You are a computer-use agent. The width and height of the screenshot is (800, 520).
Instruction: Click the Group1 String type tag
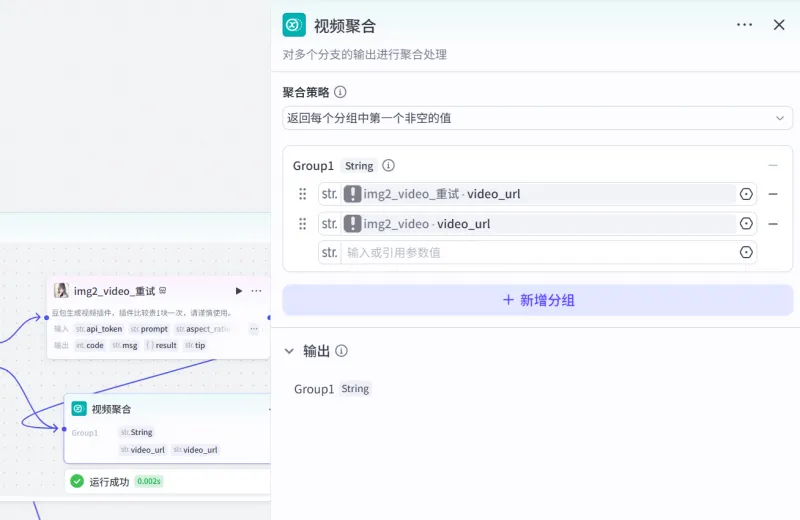pos(359,166)
